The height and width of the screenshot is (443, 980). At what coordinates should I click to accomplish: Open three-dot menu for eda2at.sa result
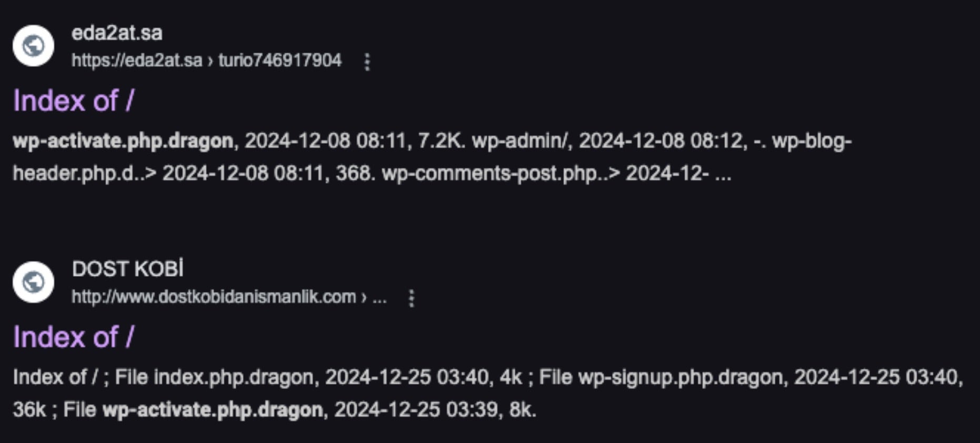pyautogui.click(x=367, y=62)
